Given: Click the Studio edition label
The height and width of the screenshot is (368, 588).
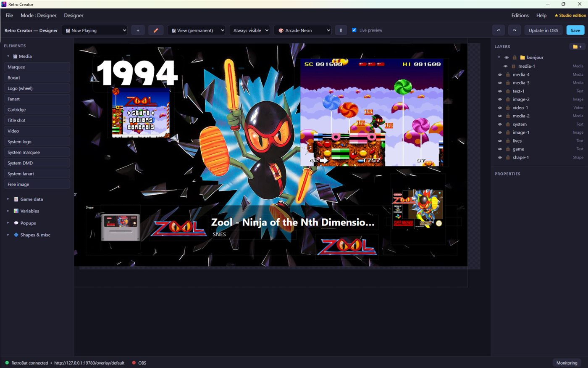Looking at the screenshot, I should (x=570, y=16).
